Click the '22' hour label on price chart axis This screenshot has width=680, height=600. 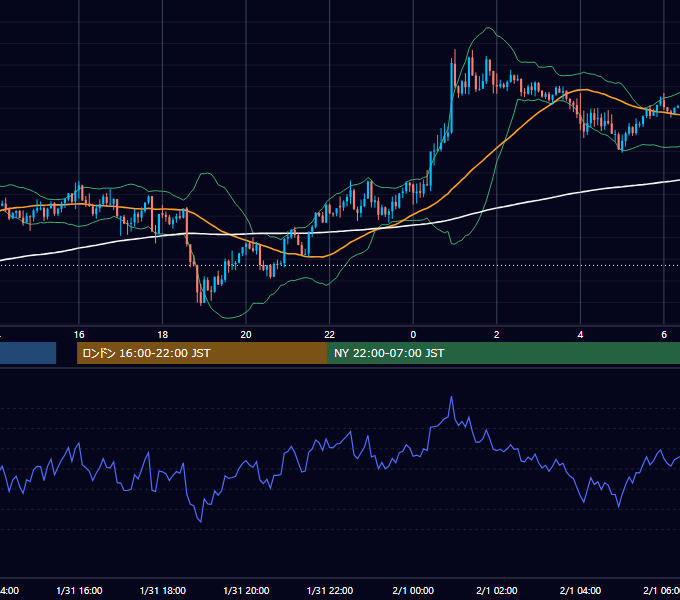point(330,335)
